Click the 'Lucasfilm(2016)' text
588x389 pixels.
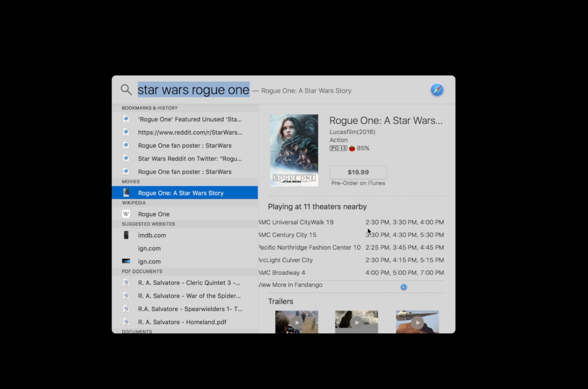(352, 132)
